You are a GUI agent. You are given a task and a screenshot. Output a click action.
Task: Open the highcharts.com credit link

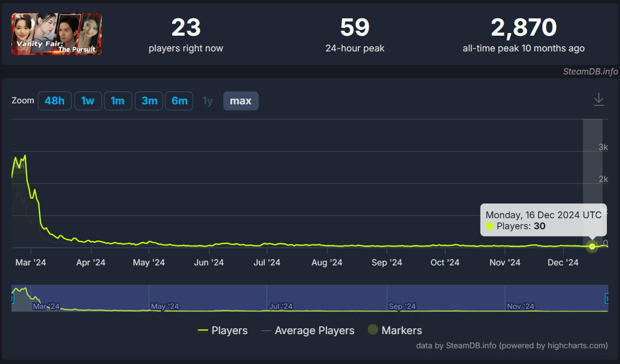pos(553,345)
